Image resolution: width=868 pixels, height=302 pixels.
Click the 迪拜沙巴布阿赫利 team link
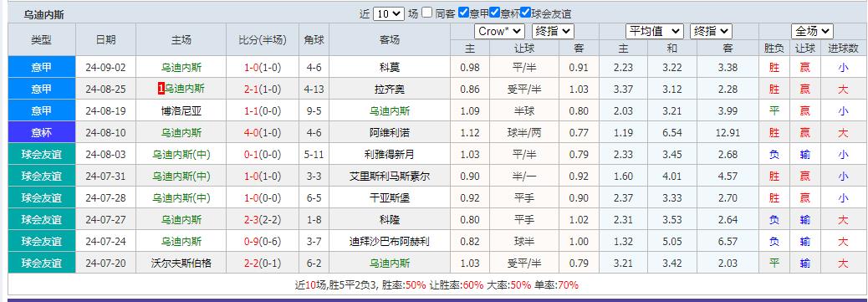pos(390,242)
